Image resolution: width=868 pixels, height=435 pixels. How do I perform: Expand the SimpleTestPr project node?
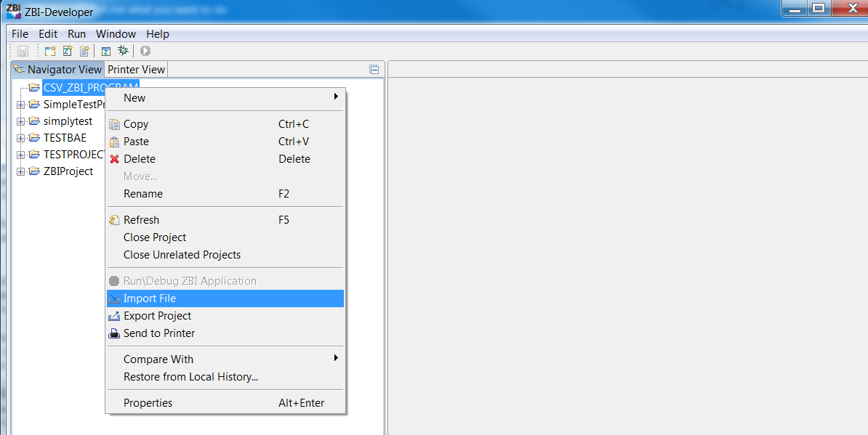20,104
